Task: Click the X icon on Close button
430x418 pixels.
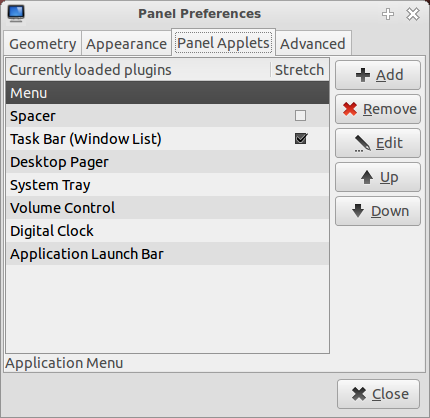Action: 359,394
